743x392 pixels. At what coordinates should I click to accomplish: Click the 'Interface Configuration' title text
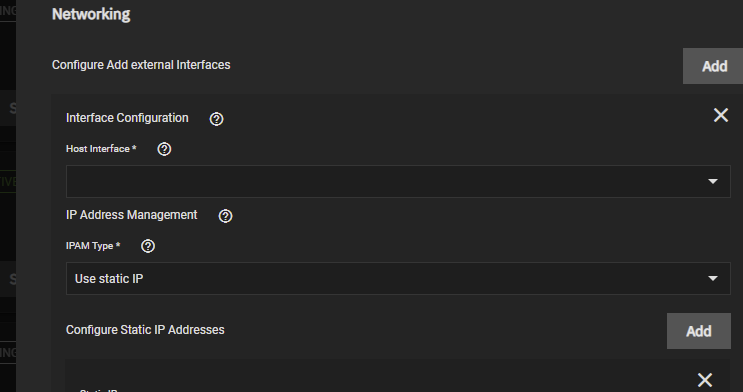pos(127,118)
